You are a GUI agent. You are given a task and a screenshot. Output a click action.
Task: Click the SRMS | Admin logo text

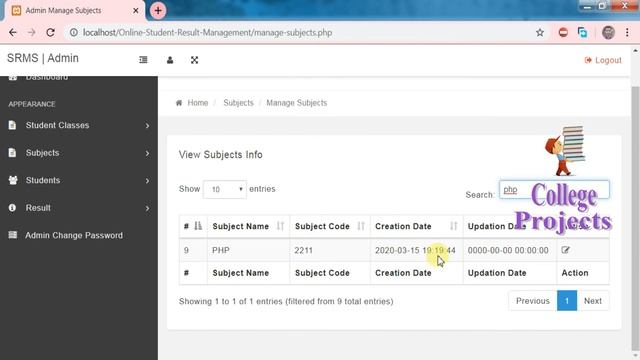(43, 58)
